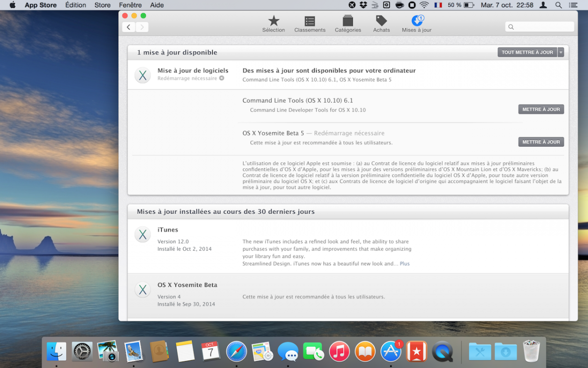
Task: Click the date and time Mar. 7 oct. 22:58
Action: click(507, 5)
